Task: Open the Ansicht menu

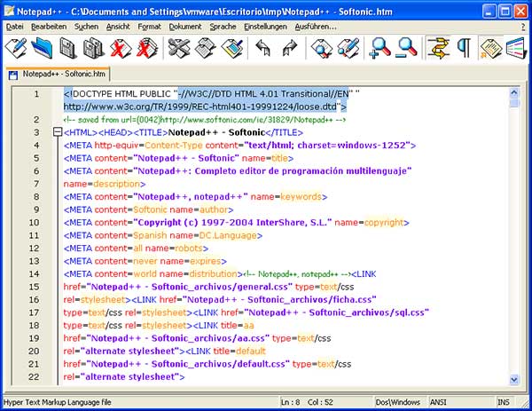Action: click(118, 27)
